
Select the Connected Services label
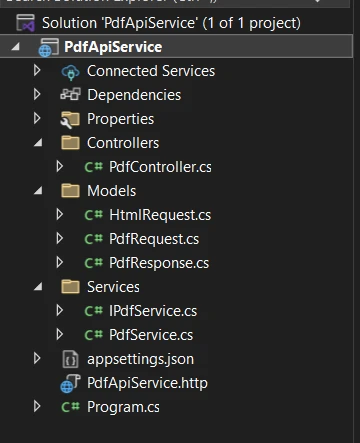(x=151, y=71)
